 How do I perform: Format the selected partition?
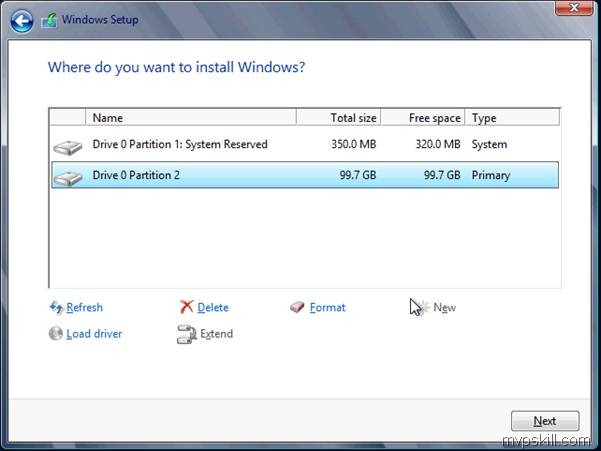[x=327, y=307]
